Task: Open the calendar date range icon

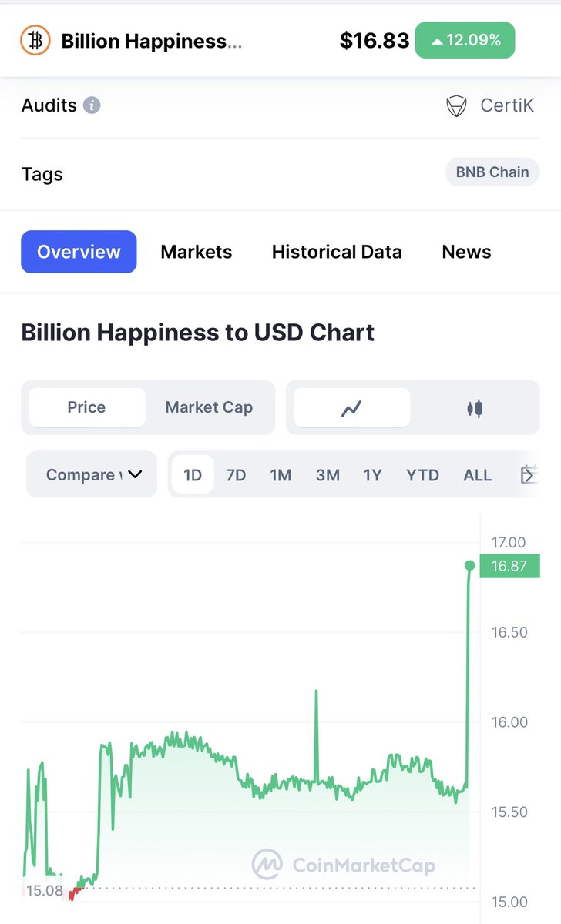Action: tap(529, 475)
